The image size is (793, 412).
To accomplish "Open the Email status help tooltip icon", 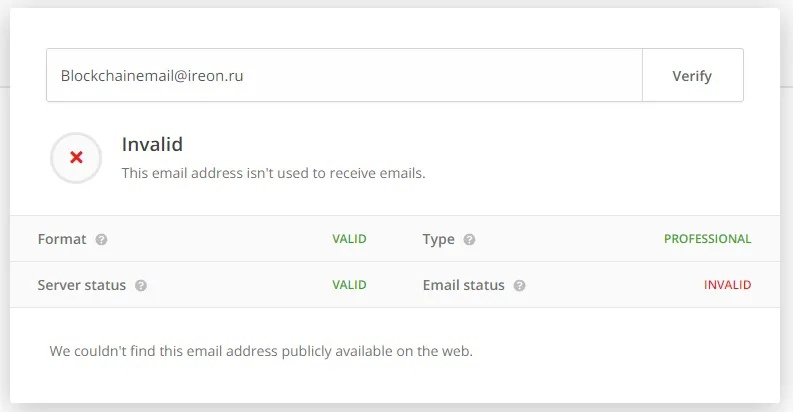I will 519,285.
